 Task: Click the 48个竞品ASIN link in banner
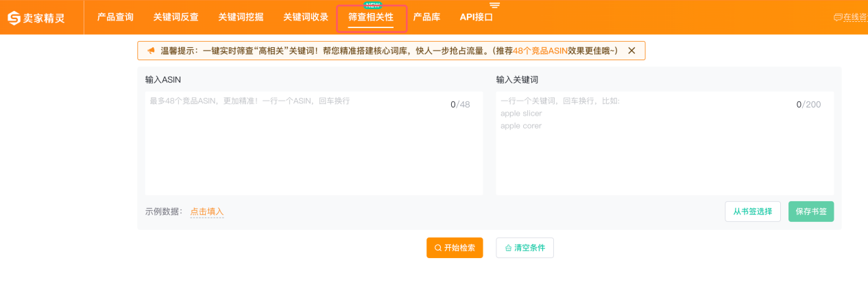[540, 51]
